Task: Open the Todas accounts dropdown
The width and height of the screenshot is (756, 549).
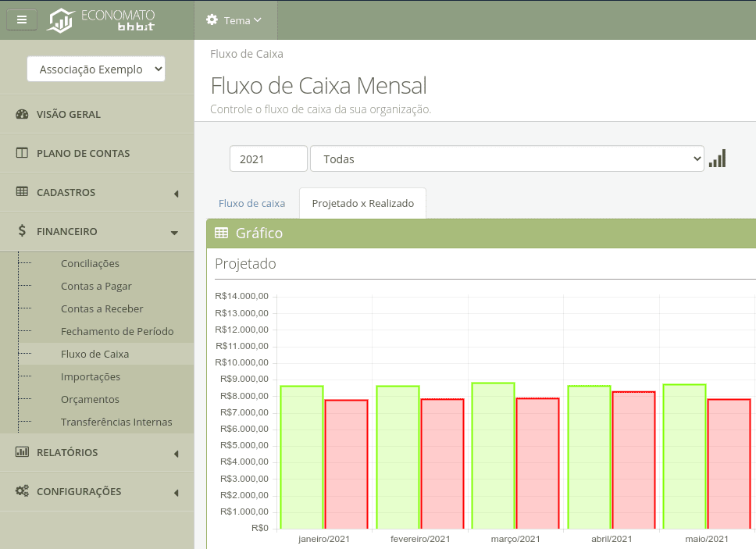Action: 507,159
